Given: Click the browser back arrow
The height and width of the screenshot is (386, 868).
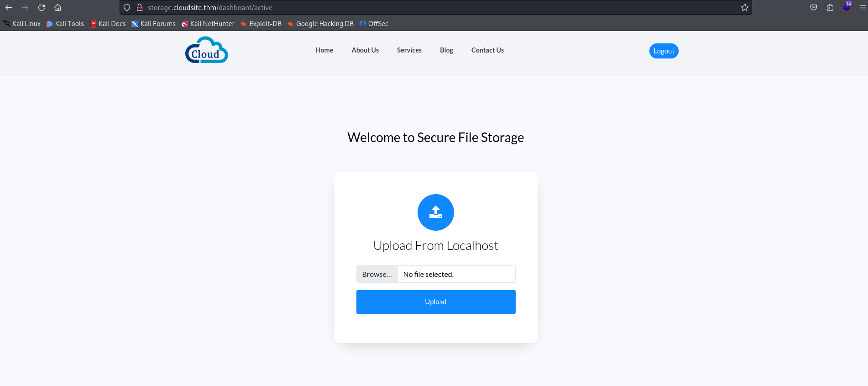Looking at the screenshot, I should click(x=9, y=8).
